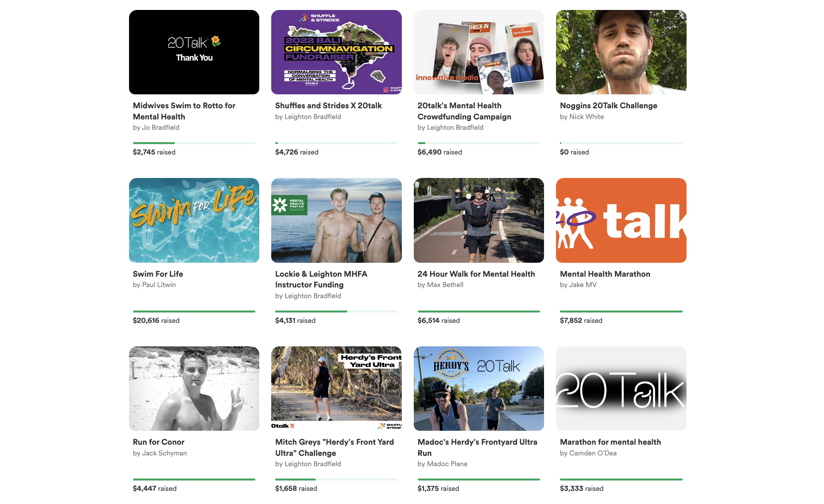Open Madoc's Herdy's Frontyard Ultra Run
Image resolution: width=824 pixels, height=504 pixels.
pos(477,447)
